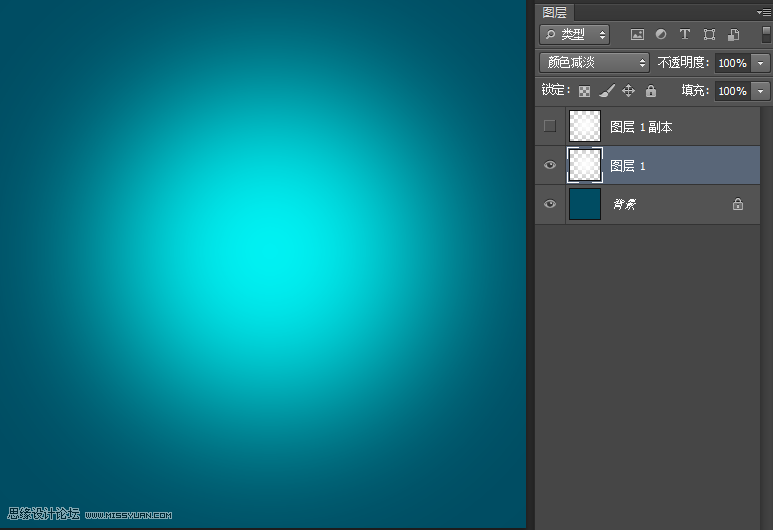Lock position move-arrows icon
Image resolution: width=773 pixels, height=530 pixels.
(628, 91)
